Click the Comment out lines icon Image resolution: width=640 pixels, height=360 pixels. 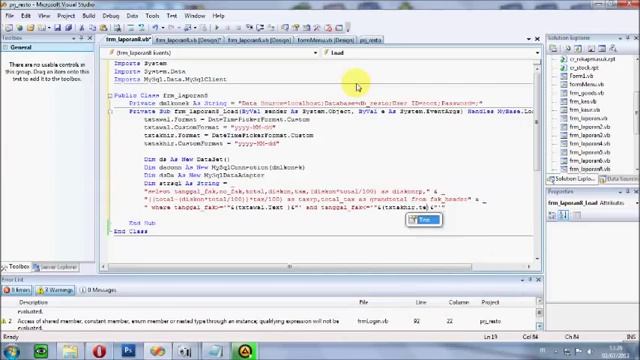[131, 28]
